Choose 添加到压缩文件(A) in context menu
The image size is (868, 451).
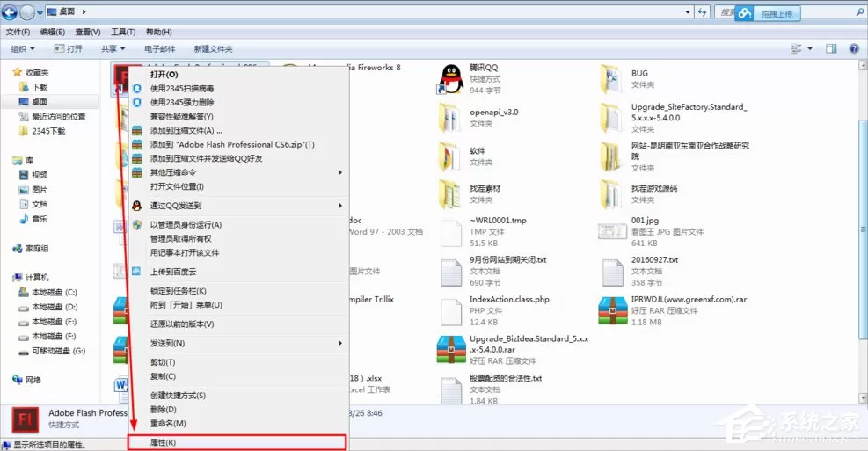coord(238,131)
